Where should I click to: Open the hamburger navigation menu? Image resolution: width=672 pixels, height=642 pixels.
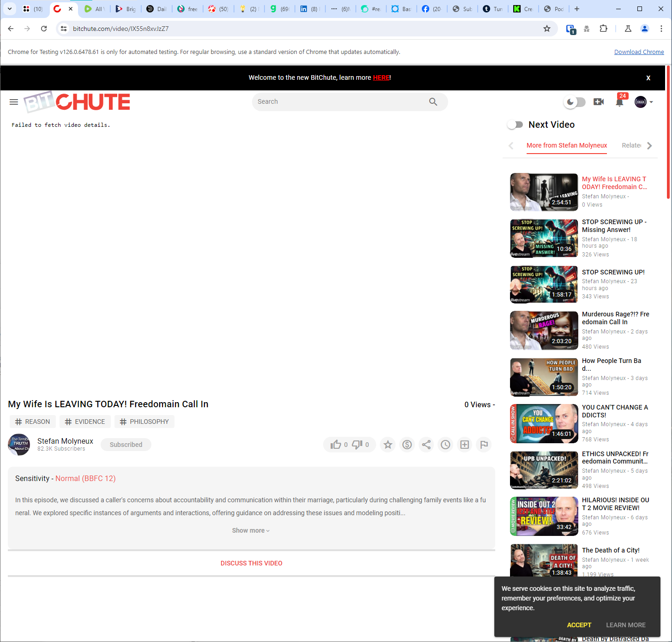(14, 102)
